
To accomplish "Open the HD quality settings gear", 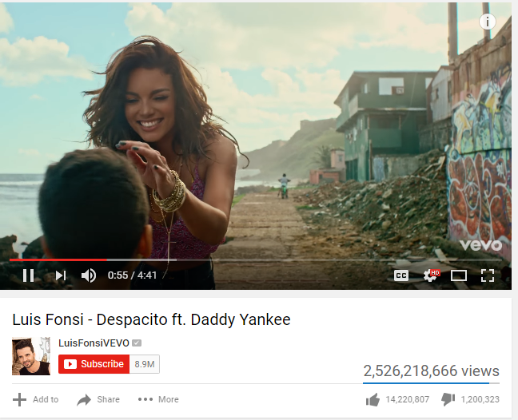I will point(431,275).
